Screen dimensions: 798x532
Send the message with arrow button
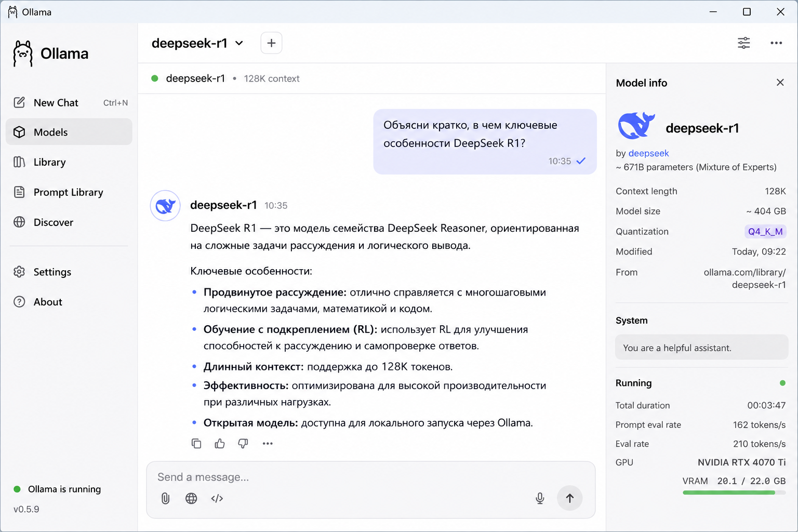569,498
